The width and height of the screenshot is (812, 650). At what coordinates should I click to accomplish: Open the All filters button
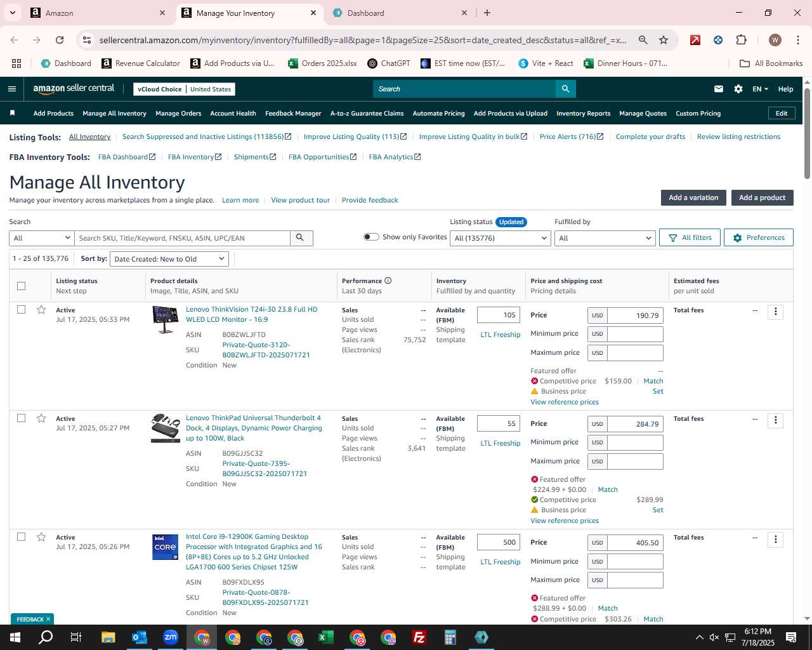690,237
